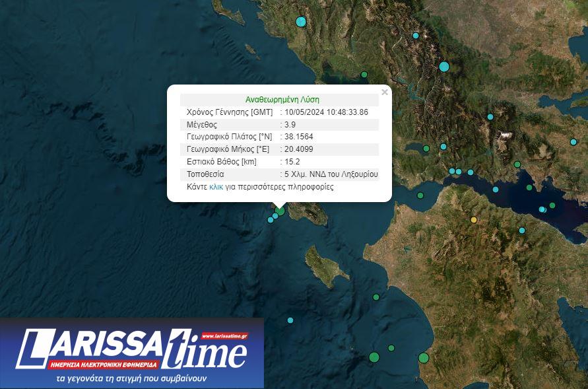Select cyan marker at the far right map edge
This screenshot has width=588, height=389.
tap(573, 142)
